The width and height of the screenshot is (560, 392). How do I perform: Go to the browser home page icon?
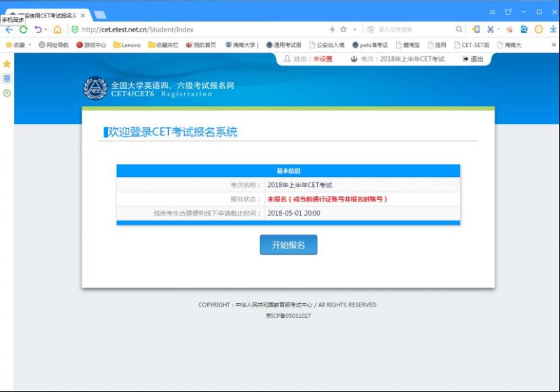tap(57, 29)
